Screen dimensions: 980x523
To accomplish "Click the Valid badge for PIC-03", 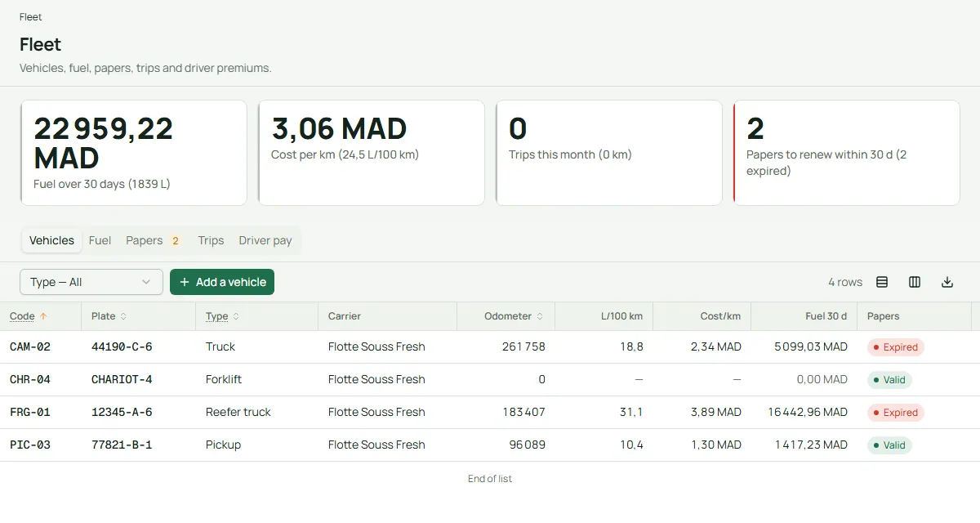I will 889,445.
